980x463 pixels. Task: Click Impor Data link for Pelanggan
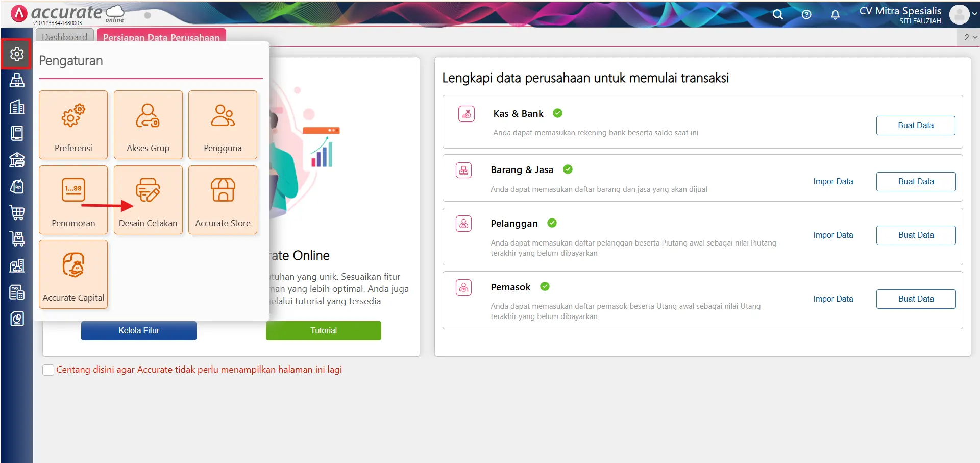tap(833, 235)
